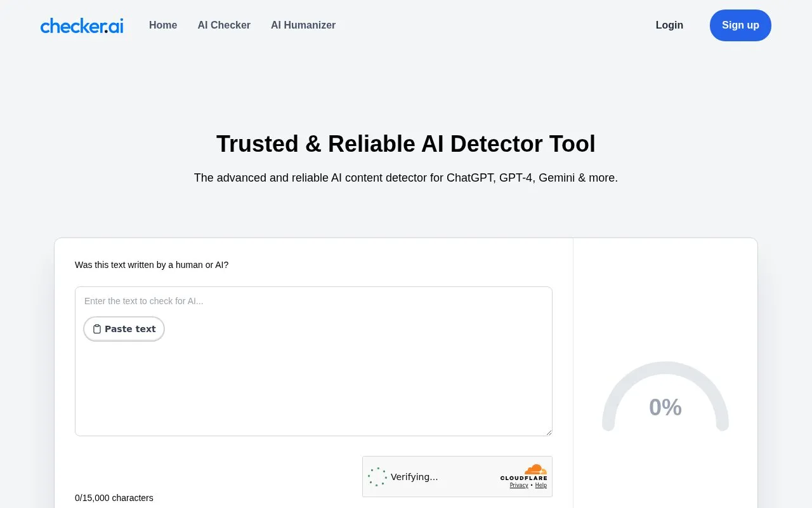Click the Cloudflare logo
The width and height of the screenshot is (812, 508).
523,472
